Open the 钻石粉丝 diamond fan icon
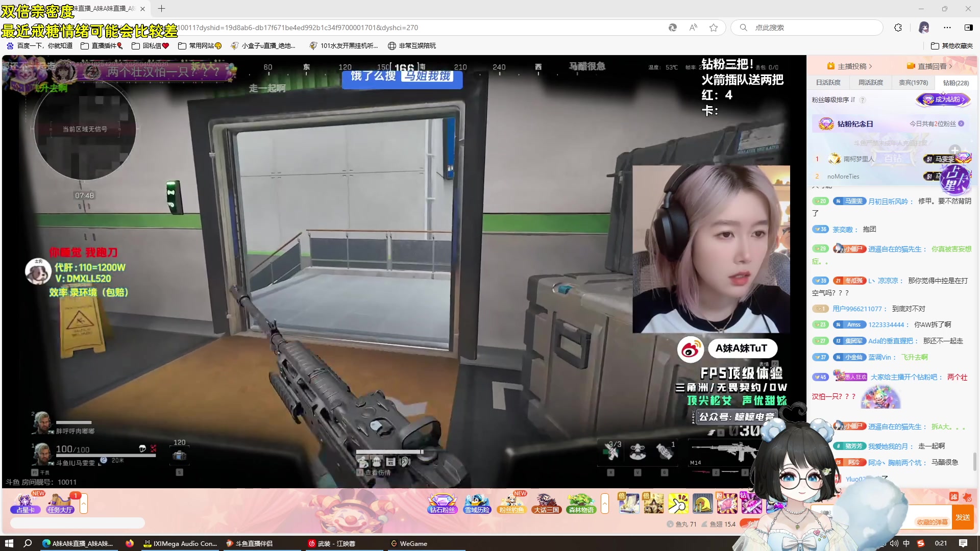 click(442, 503)
